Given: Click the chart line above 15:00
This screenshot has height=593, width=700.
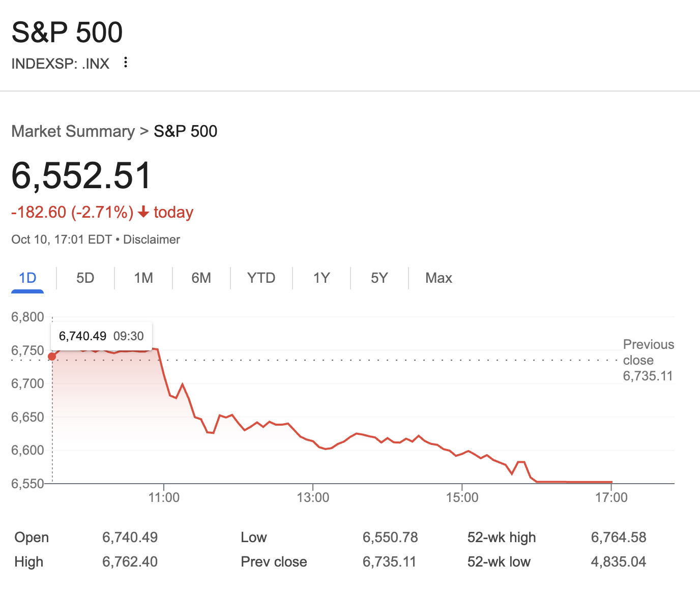Looking at the screenshot, I should click(462, 453).
